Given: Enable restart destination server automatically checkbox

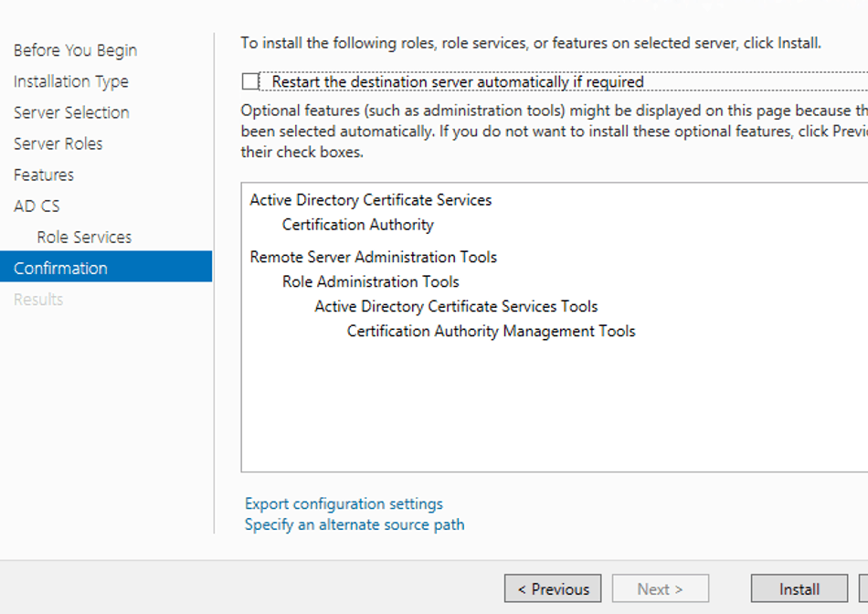Looking at the screenshot, I should click(x=250, y=82).
